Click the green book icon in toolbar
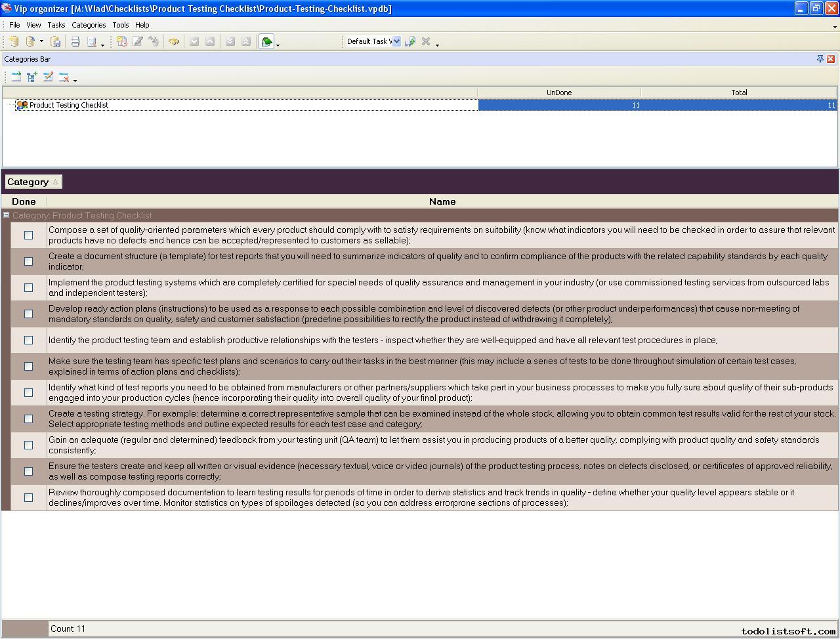840x639 pixels. 266,41
